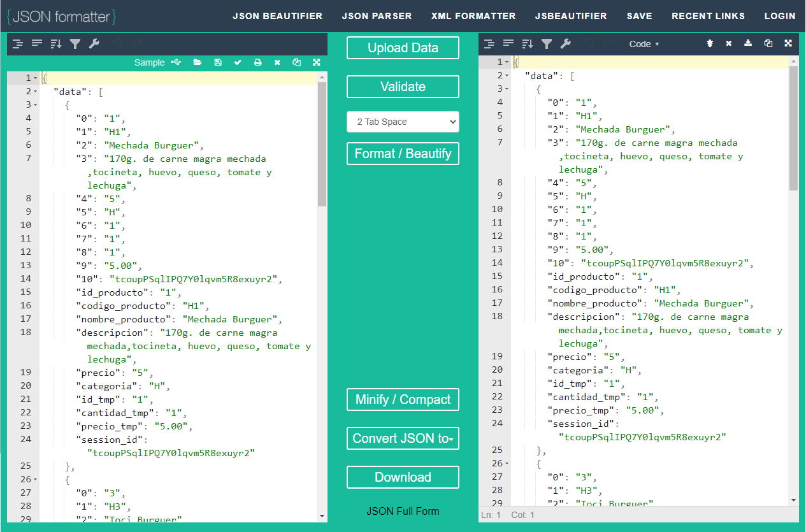
Task: Collapse line 26 object in right editor
Action: (x=507, y=464)
